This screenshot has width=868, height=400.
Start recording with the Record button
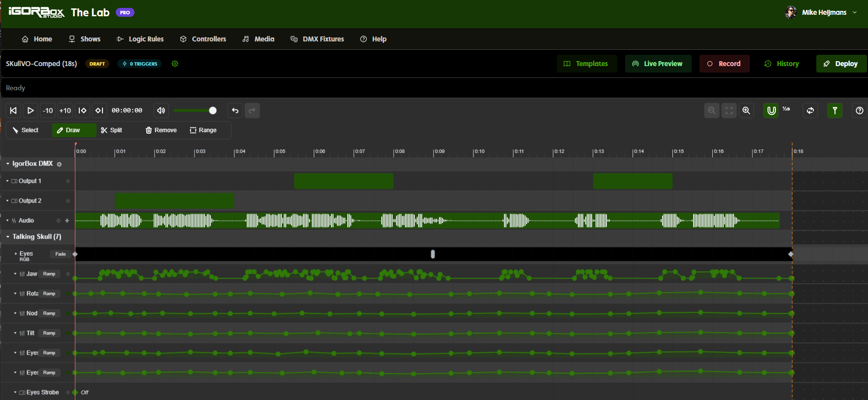coord(724,64)
